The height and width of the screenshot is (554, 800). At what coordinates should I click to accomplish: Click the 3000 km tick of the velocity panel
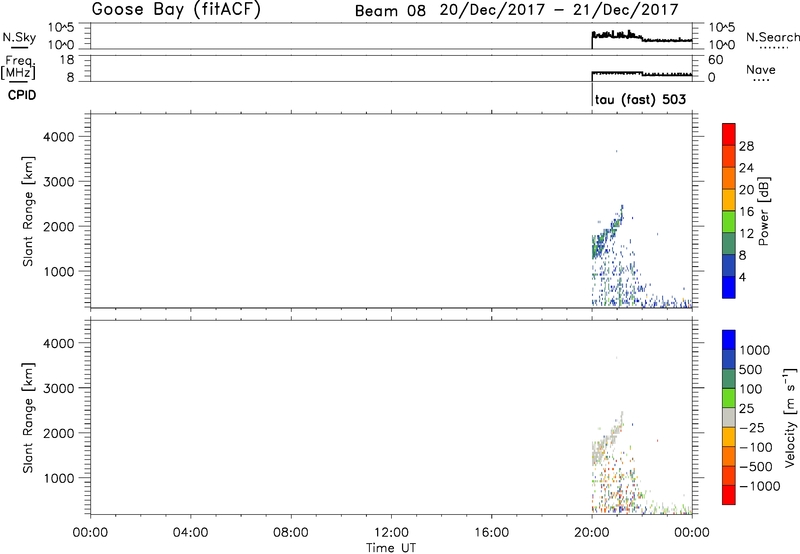click(59, 388)
